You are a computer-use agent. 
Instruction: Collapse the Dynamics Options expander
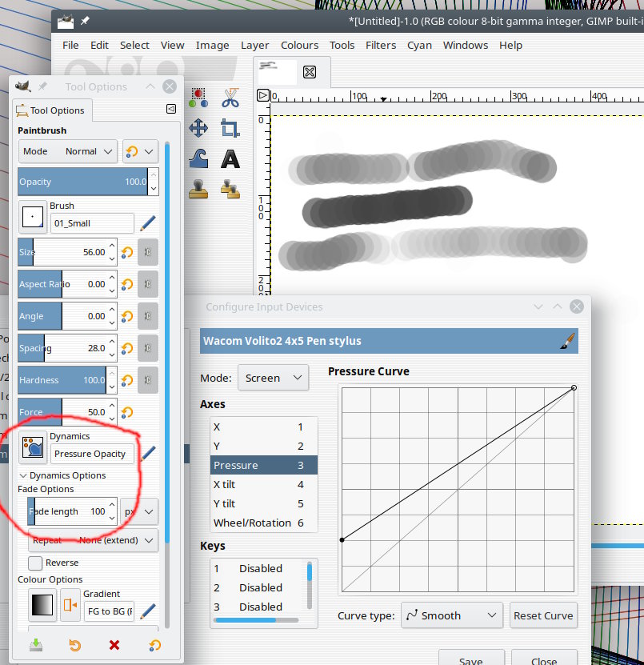click(x=23, y=475)
